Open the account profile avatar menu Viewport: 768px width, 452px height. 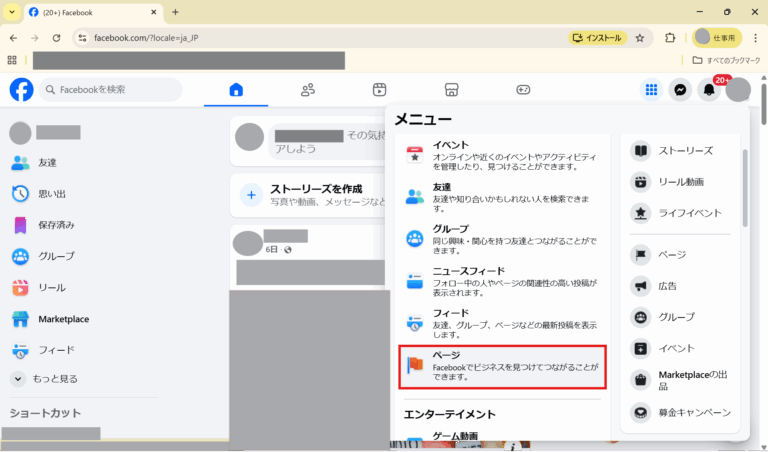click(738, 90)
